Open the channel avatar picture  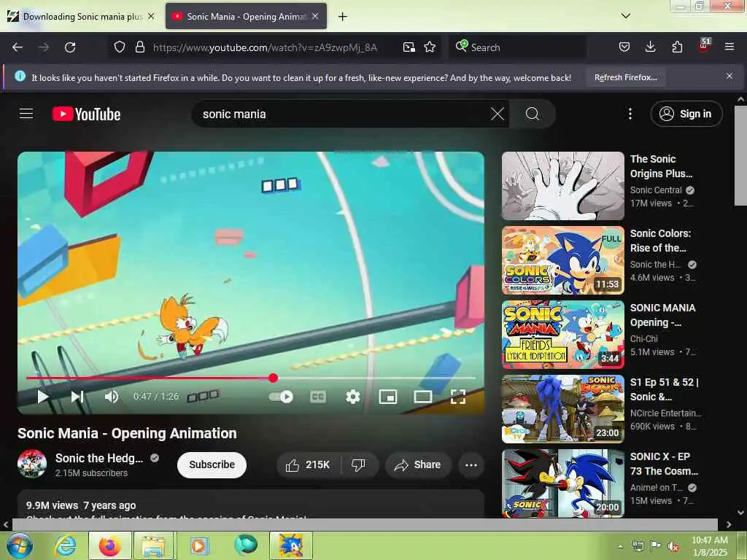[32, 464]
